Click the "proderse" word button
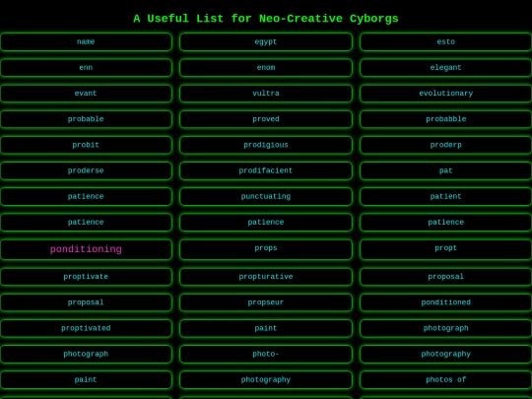532x399 pixels. tap(86, 170)
